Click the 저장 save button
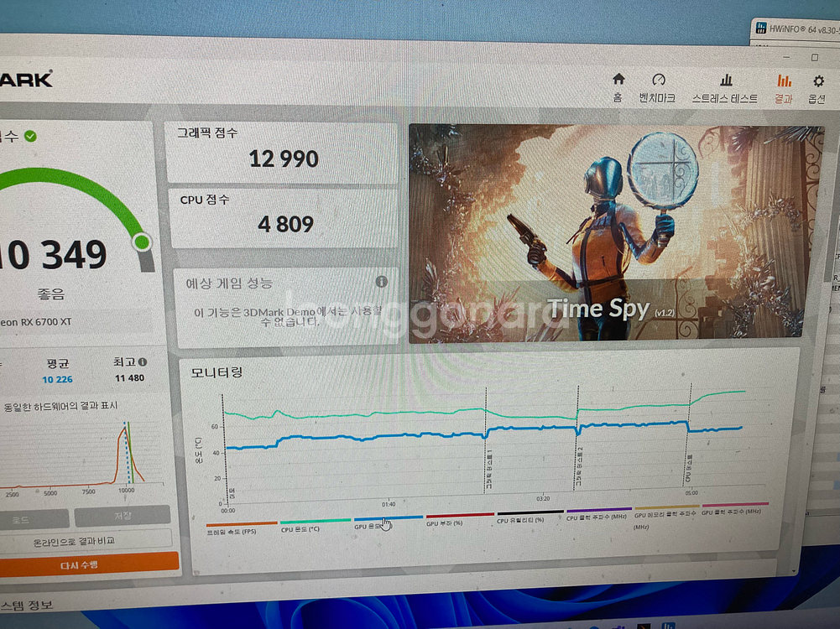Image resolution: width=840 pixels, height=629 pixels. click(x=123, y=516)
